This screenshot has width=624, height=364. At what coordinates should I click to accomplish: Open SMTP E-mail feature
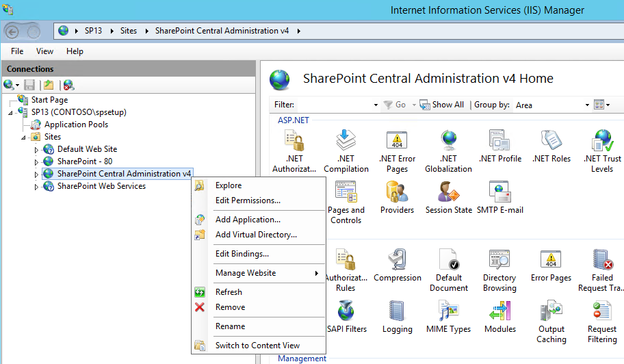tap(500, 198)
